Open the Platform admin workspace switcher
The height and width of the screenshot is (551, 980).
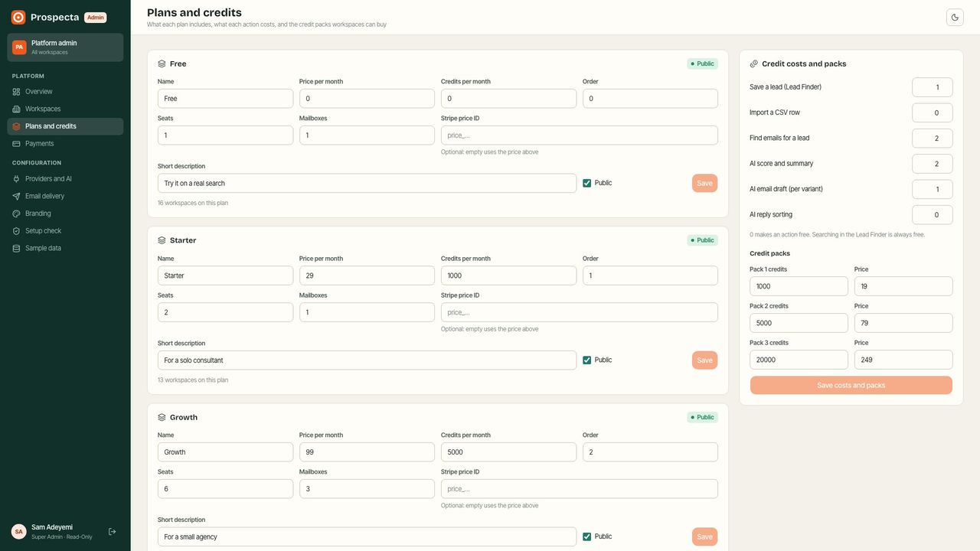pyautogui.click(x=65, y=47)
